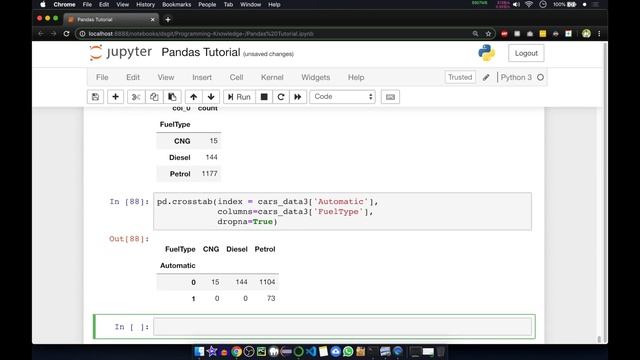Screen dimensions: 640x360
Task: Click the pencil edit mode indicator
Action: (x=486, y=77)
